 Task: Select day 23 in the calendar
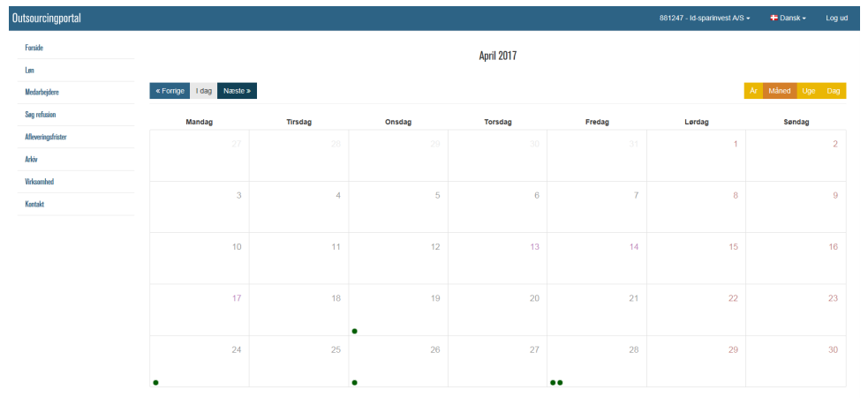(834, 298)
